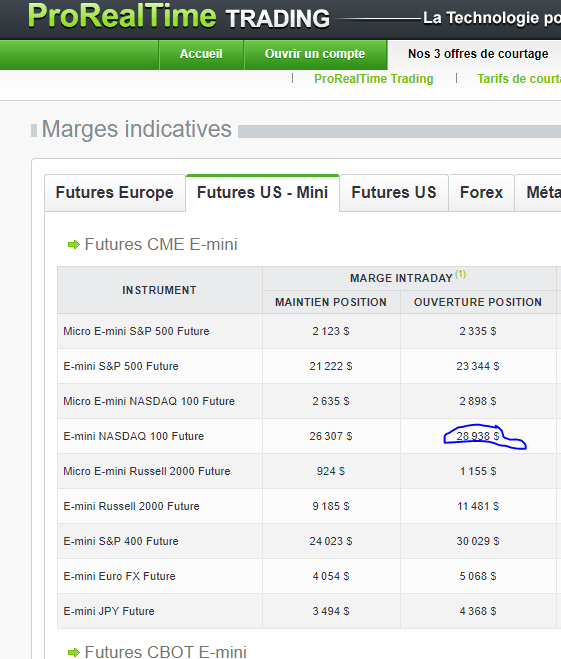This screenshot has height=659, width=561.
Task: Click the 2 898 $ opening margin value
Action: click(478, 401)
